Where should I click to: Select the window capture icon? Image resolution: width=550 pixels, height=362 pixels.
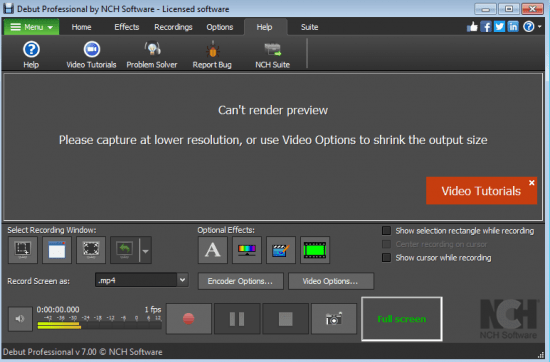pyautogui.click(x=57, y=250)
